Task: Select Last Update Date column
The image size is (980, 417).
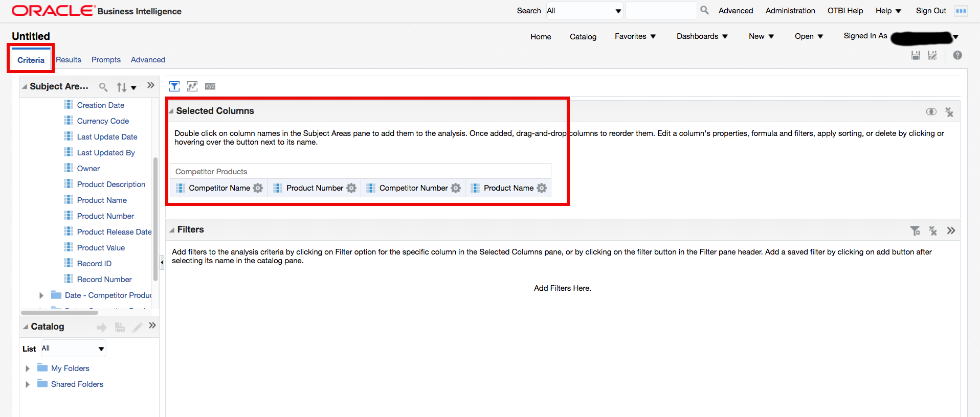Action: 107,136
